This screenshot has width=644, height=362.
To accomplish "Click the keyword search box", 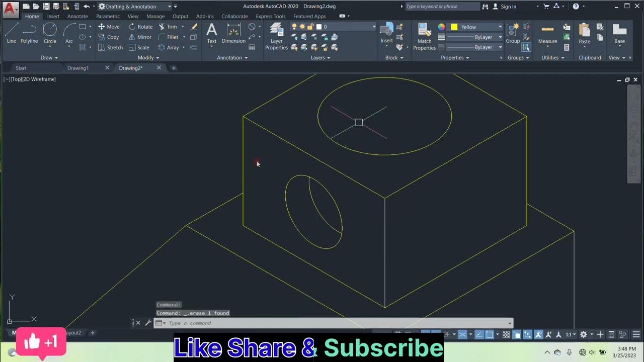I will pos(442,7).
